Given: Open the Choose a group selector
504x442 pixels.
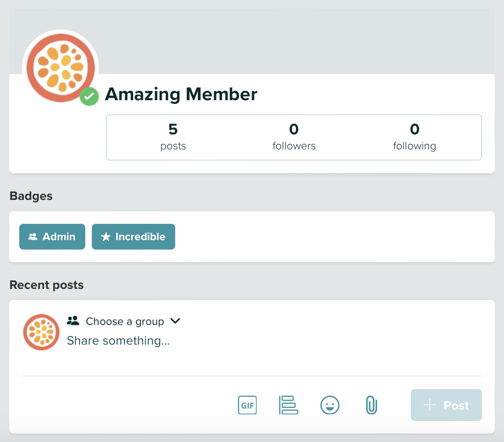Looking at the screenshot, I should pos(125,321).
